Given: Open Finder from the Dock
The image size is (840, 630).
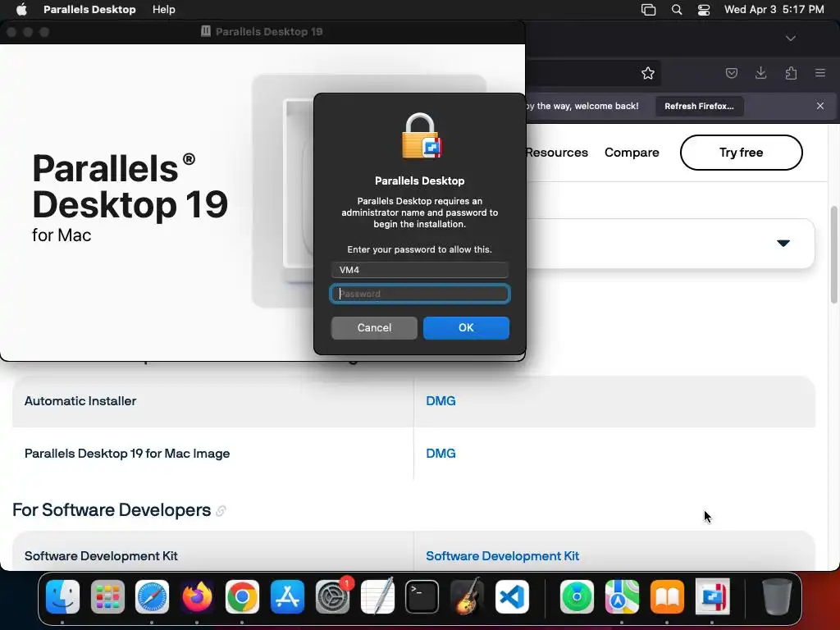Looking at the screenshot, I should tap(62, 596).
